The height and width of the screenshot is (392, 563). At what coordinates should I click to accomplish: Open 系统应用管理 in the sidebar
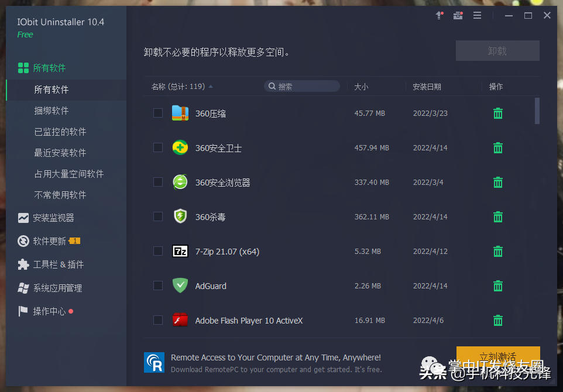[50, 288]
